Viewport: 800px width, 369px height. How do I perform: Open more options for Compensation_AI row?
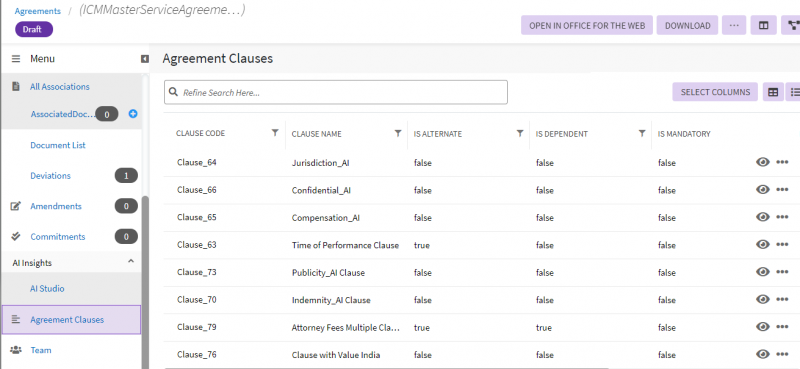point(782,217)
